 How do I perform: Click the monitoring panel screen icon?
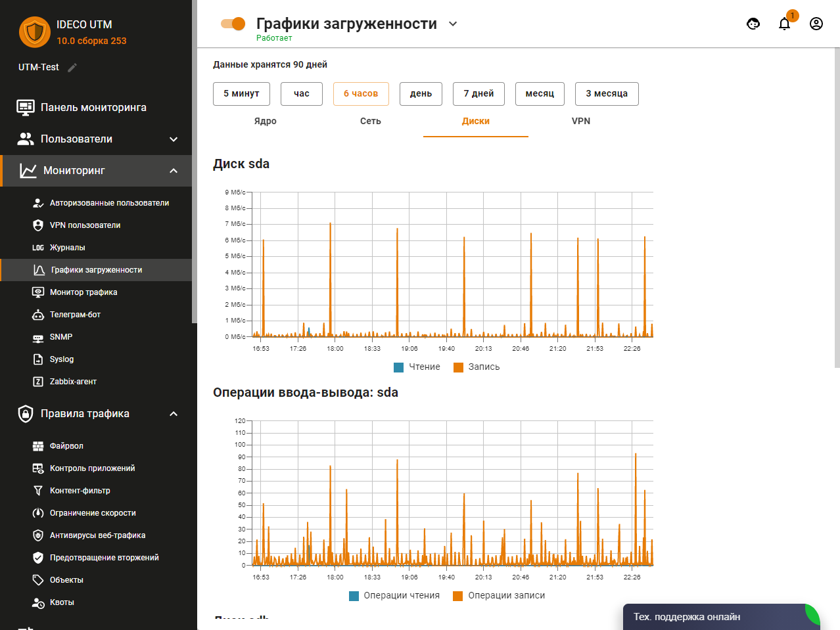pyautogui.click(x=26, y=107)
